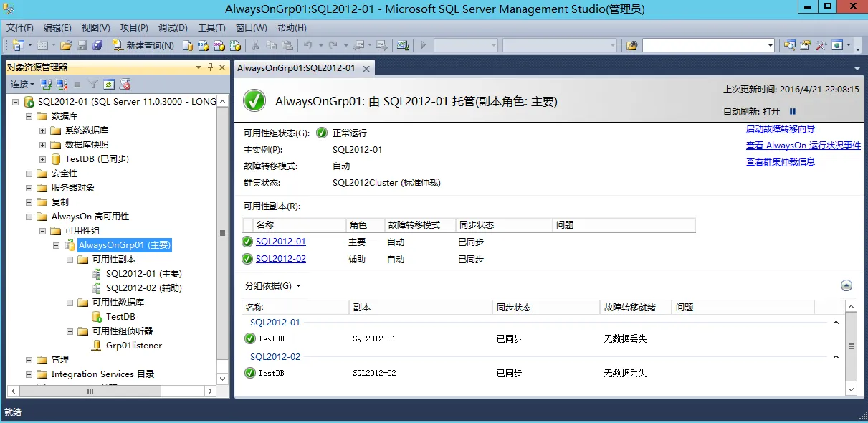Select 可用性数据库 TestDB tree item

120,317
